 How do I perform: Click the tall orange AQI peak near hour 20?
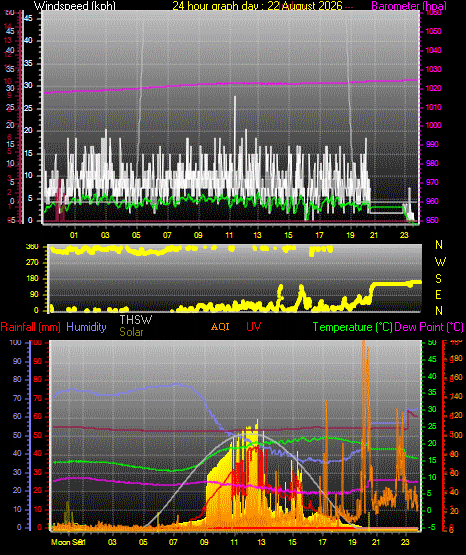(x=363, y=407)
